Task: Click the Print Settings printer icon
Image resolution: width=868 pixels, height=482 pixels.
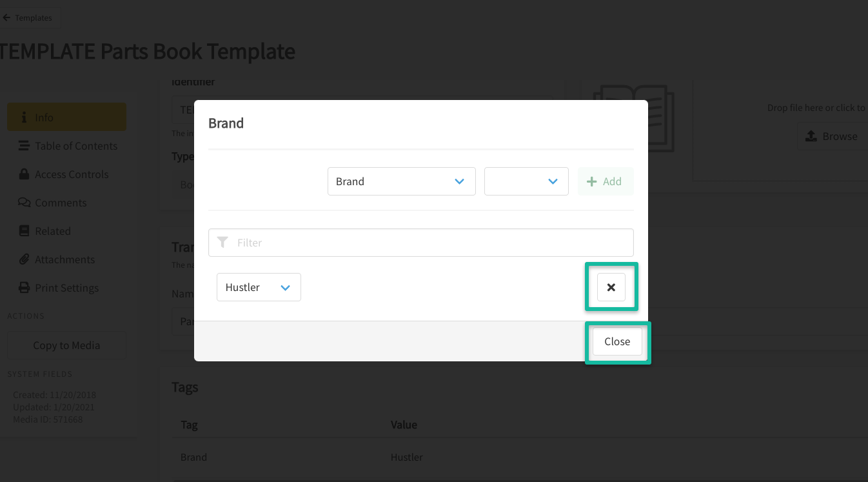Action: tap(25, 288)
